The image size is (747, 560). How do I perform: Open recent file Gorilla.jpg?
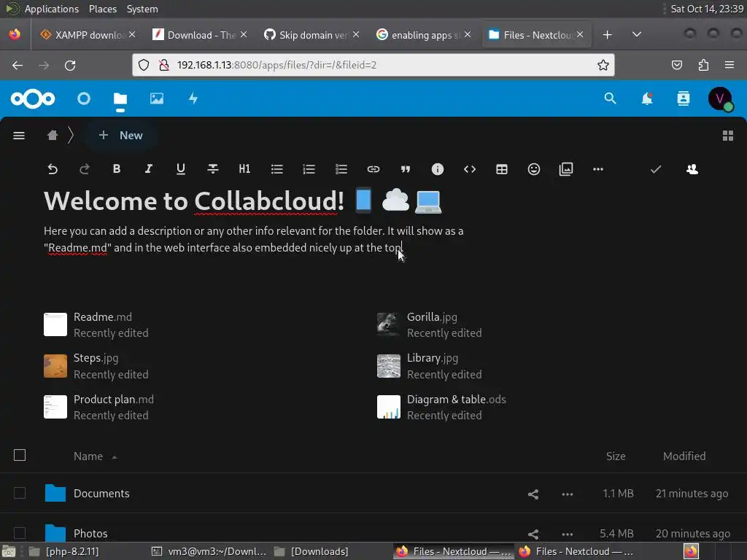(430, 324)
